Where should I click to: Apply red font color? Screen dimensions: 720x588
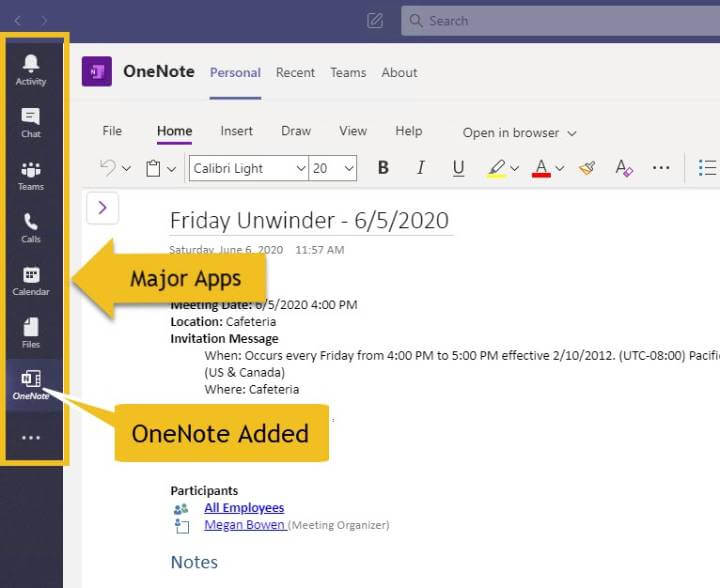[541, 168]
